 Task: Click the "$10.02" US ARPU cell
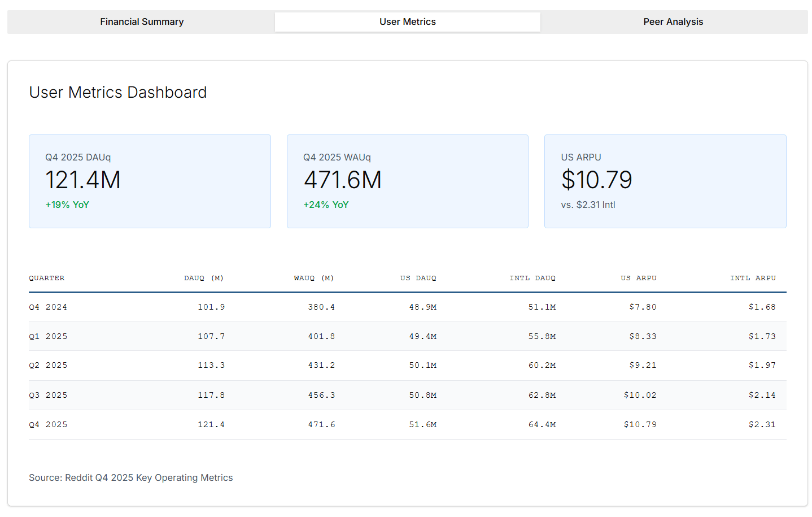tap(640, 396)
